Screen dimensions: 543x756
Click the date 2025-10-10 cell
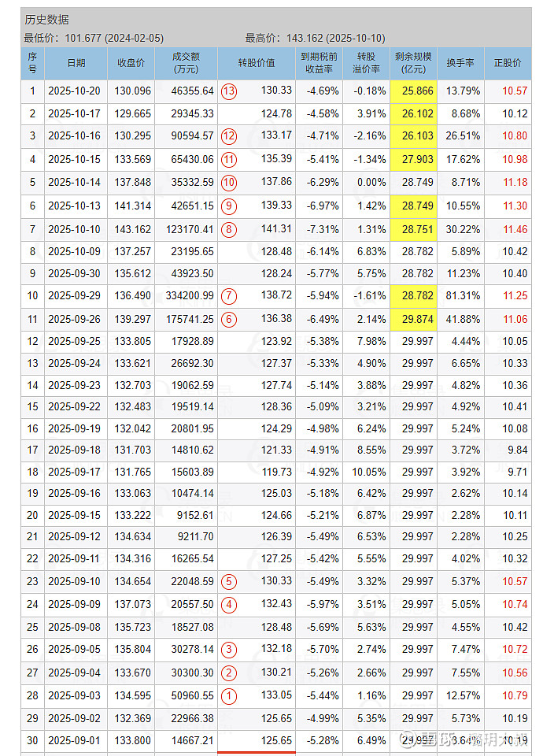click(75, 229)
